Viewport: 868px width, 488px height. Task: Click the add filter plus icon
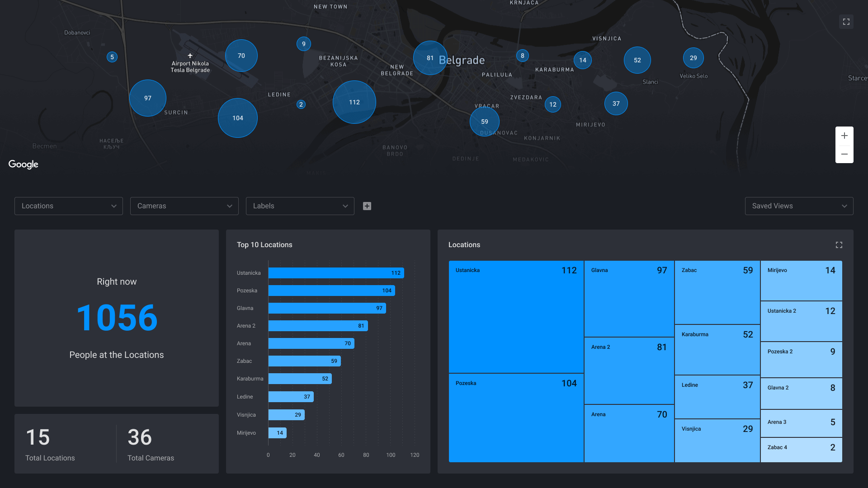(367, 206)
